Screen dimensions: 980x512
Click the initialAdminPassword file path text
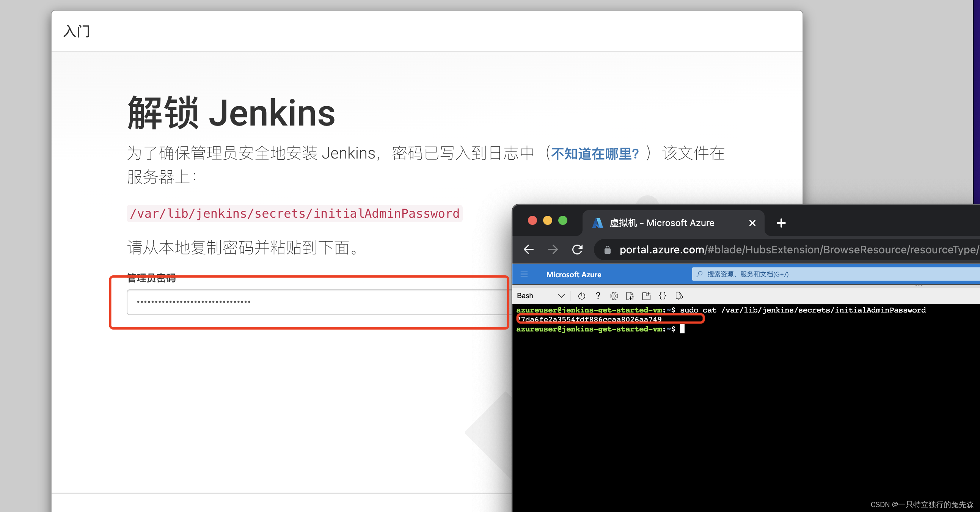(294, 214)
